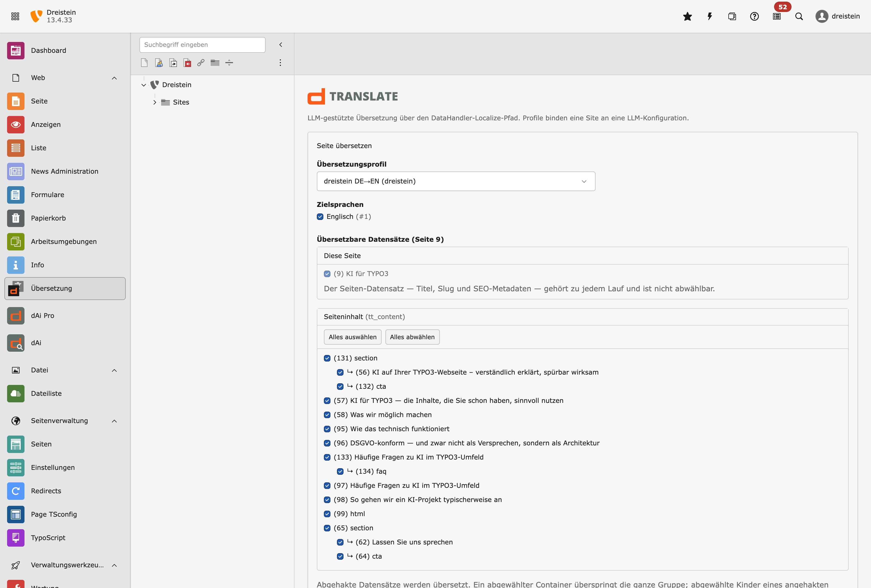Click the external link page icon in tree toolbar

(x=201, y=63)
